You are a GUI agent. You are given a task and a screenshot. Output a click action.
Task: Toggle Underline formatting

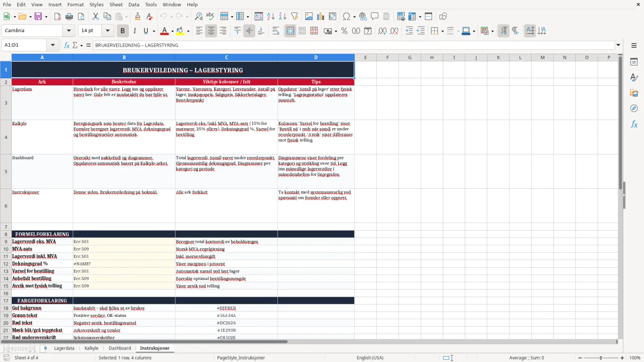(145, 31)
